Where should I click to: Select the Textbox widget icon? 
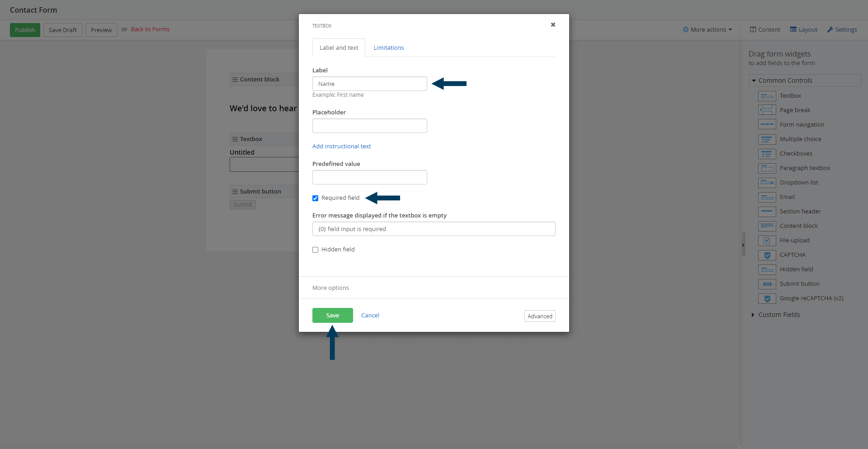(x=767, y=96)
